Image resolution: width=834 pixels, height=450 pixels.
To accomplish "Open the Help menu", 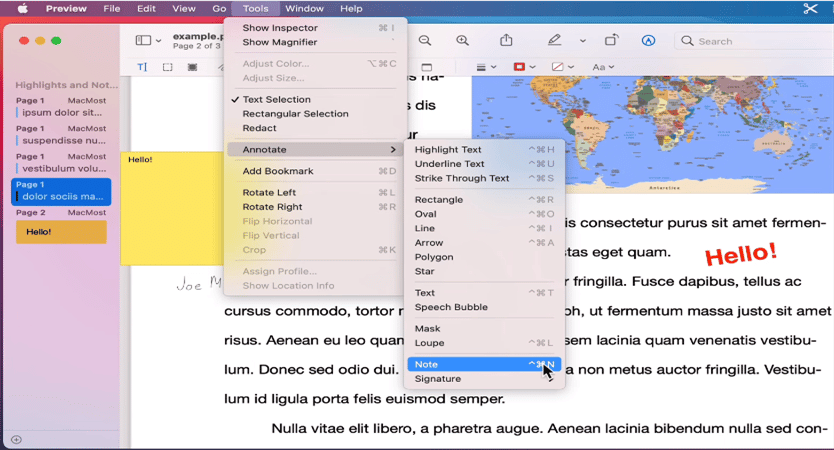I will pos(351,9).
